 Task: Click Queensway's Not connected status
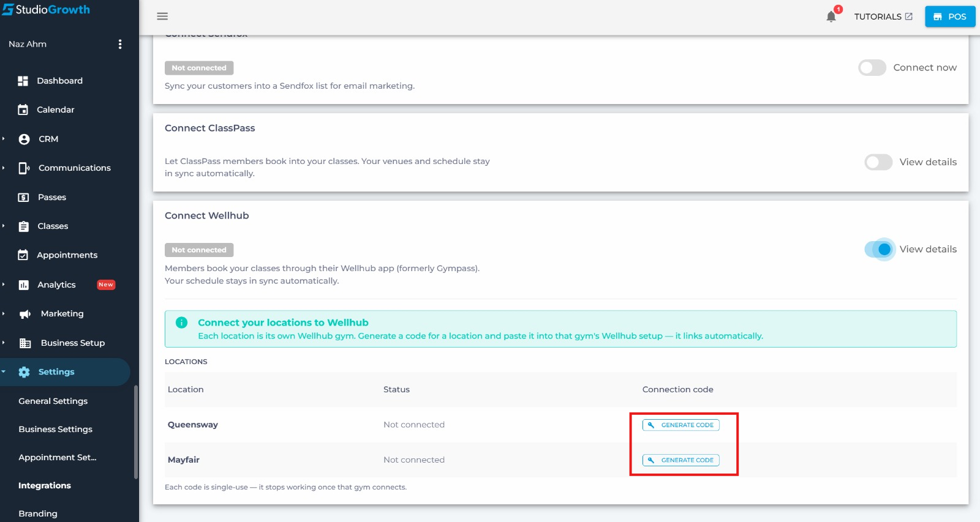[x=414, y=425]
